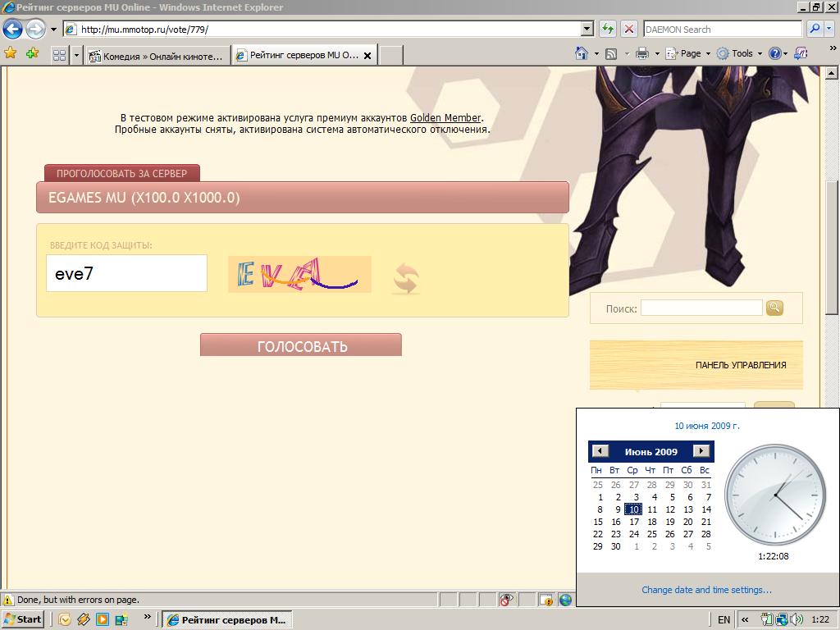840x630 pixels.
Task: Go to next month in the calendar
Action: 701,451
